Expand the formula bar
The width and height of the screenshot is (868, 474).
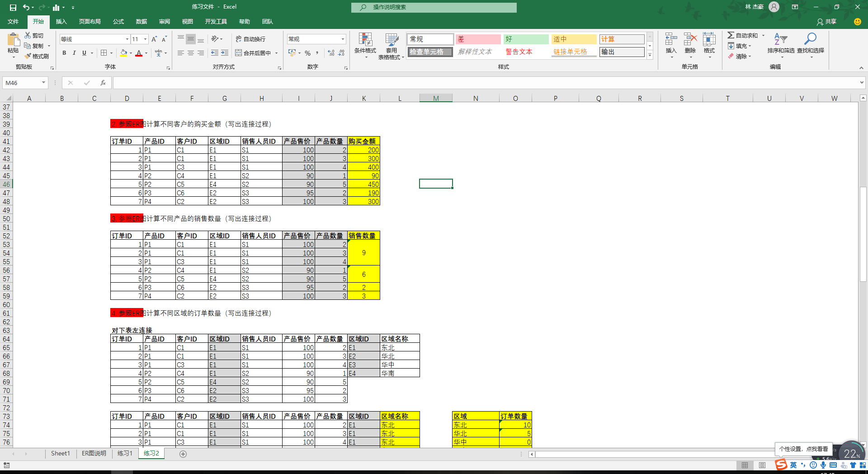pyautogui.click(x=862, y=83)
